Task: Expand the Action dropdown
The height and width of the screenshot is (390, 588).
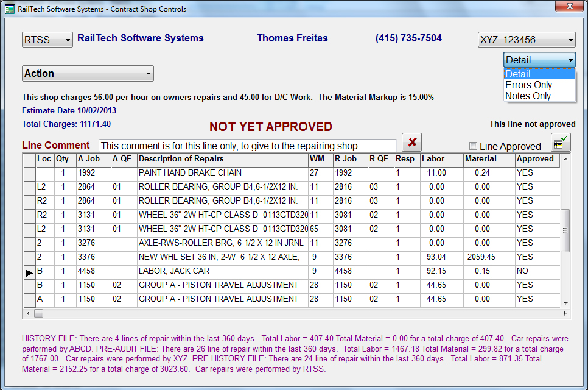Action: tap(88, 74)
